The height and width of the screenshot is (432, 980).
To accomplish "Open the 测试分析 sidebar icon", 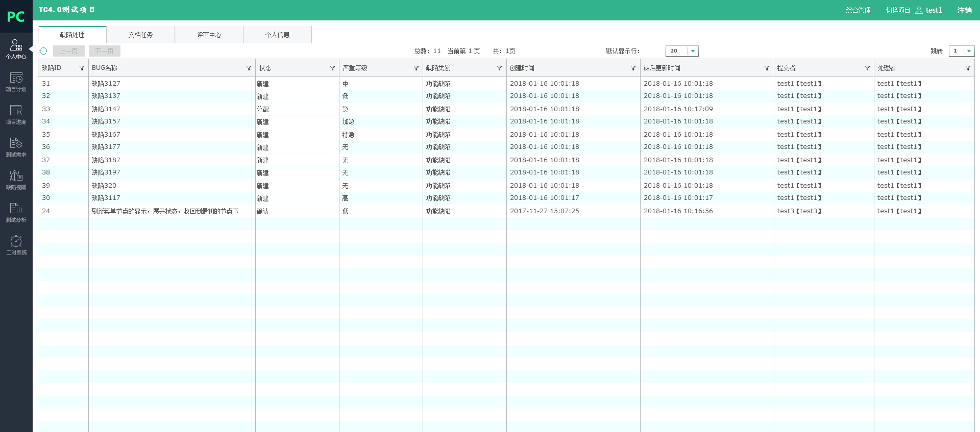I will click(x=16, y=213).
